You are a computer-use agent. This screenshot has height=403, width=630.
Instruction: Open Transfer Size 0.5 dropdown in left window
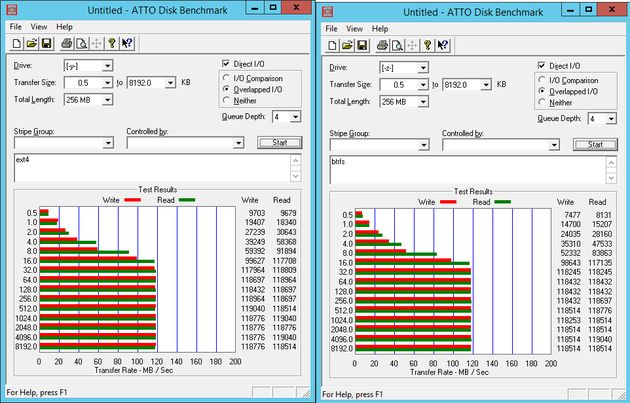(x=107, y=83)
